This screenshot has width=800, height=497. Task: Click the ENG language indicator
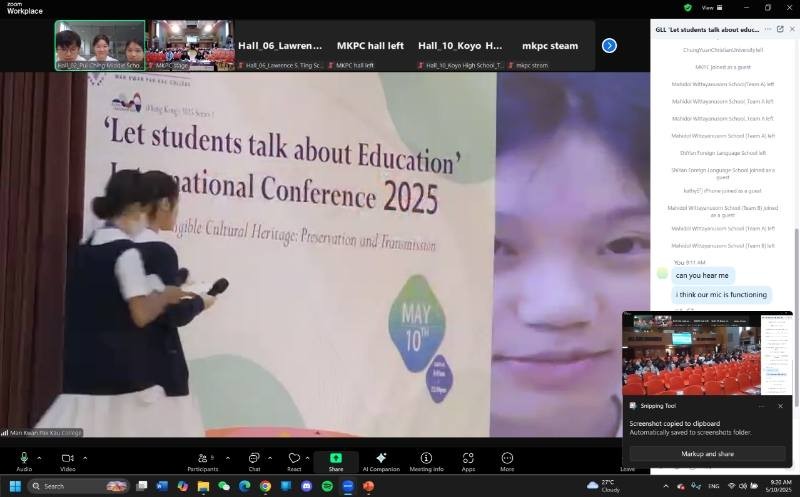click(x=713, y=486)
